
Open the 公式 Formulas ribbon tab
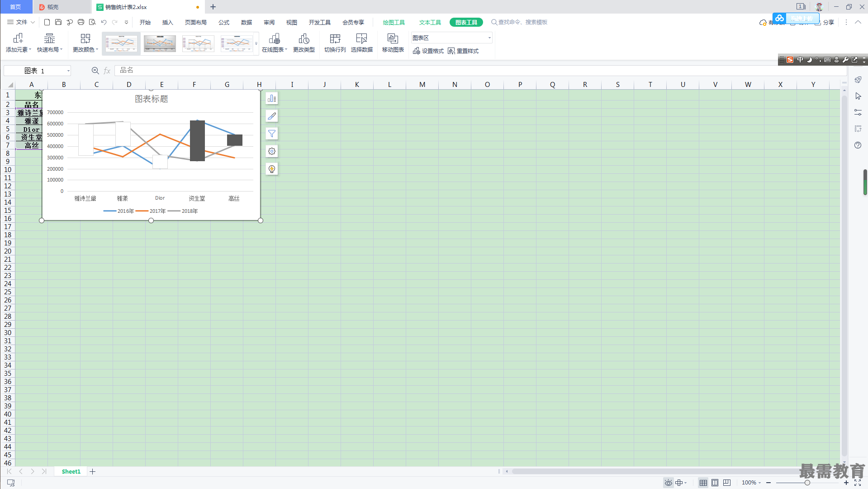224,22
